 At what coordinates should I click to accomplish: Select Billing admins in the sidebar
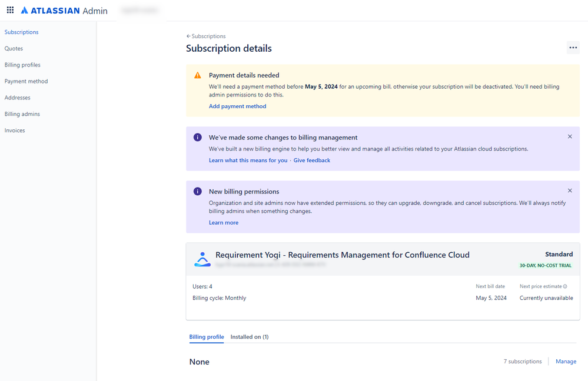[x=22, y=114]
